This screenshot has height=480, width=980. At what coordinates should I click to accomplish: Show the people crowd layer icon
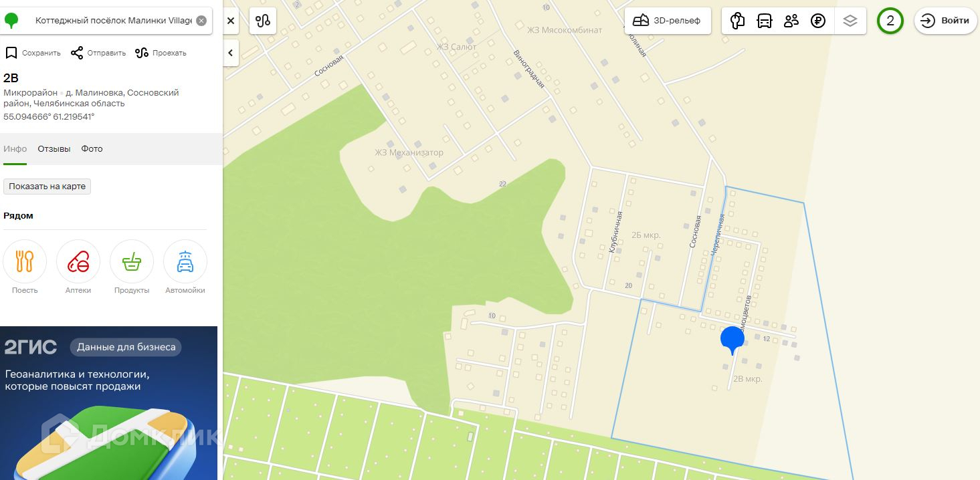[x=791, y=21]
